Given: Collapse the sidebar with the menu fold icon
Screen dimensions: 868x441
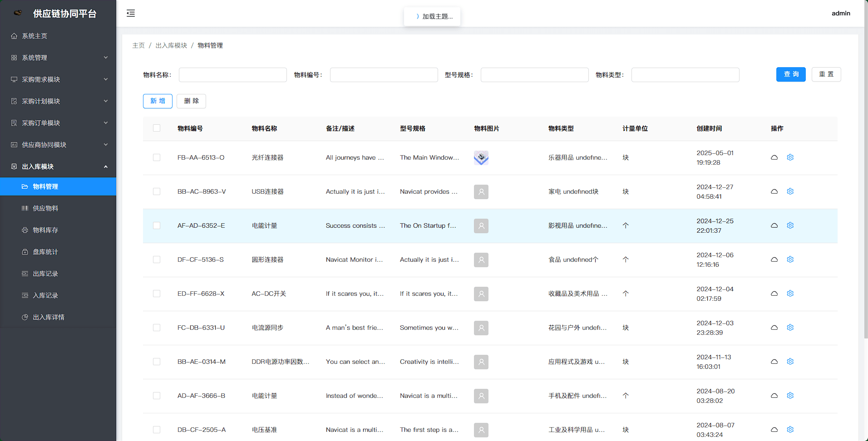Looking at the screenshot, I should click(131, 13).
